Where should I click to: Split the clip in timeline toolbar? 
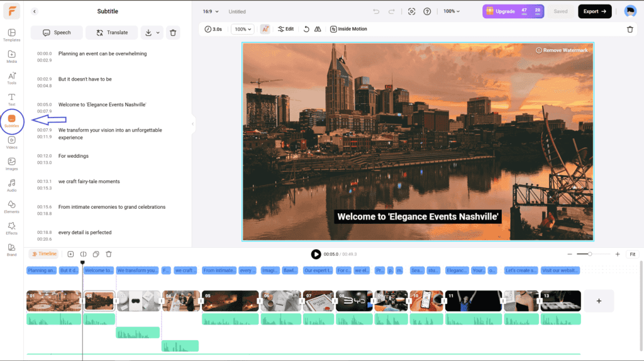[x=84, y=254]
